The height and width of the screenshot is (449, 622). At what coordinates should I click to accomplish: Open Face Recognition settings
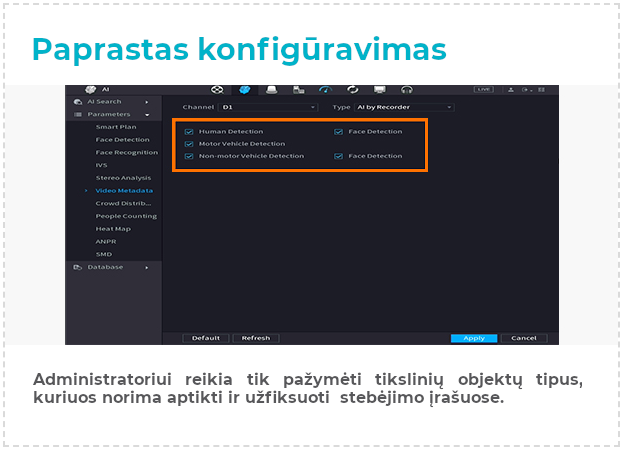coord(127,152)
